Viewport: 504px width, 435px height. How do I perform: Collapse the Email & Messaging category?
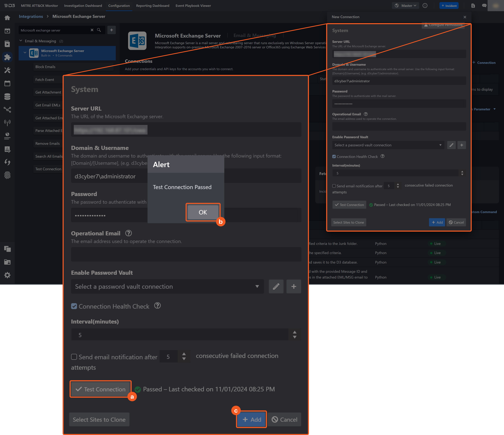pos(21,41)
